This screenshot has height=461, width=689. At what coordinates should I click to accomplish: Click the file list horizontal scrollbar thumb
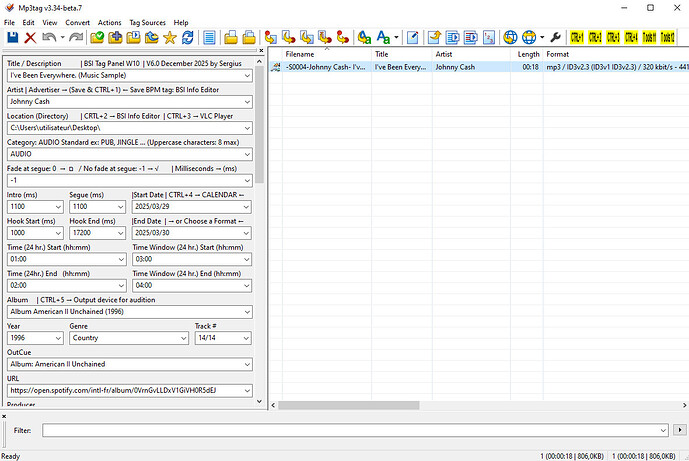[348, 405]
